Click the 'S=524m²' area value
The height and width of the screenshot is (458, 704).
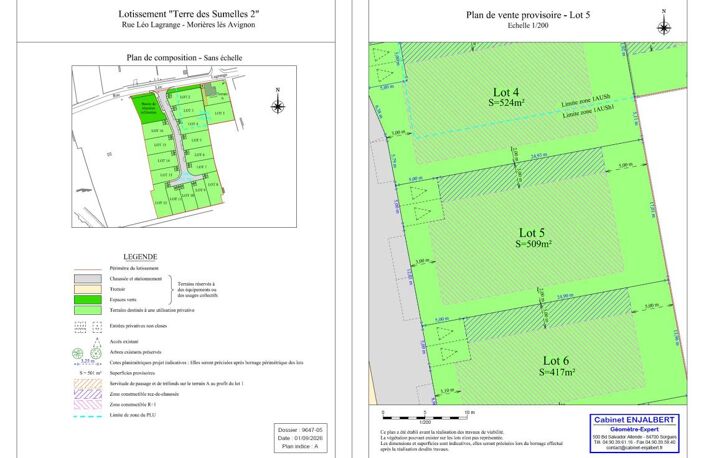pyautogui.click(x=507, y=102)
